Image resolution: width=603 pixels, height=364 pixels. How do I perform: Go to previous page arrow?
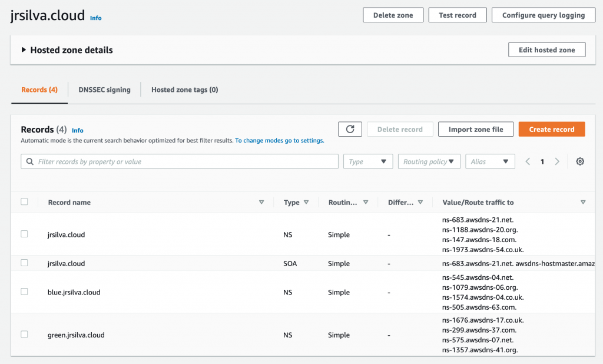(x=528, y=161)
